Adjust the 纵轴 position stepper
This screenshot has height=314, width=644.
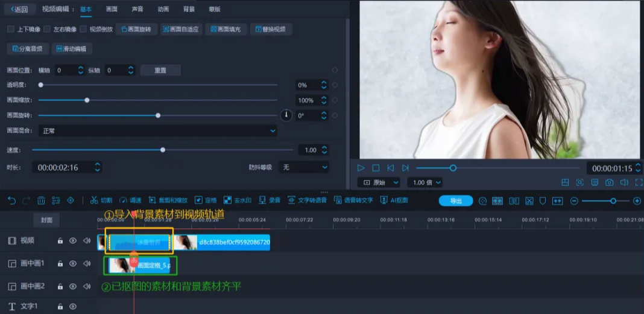pyautogui.click(x=131, y=71)
